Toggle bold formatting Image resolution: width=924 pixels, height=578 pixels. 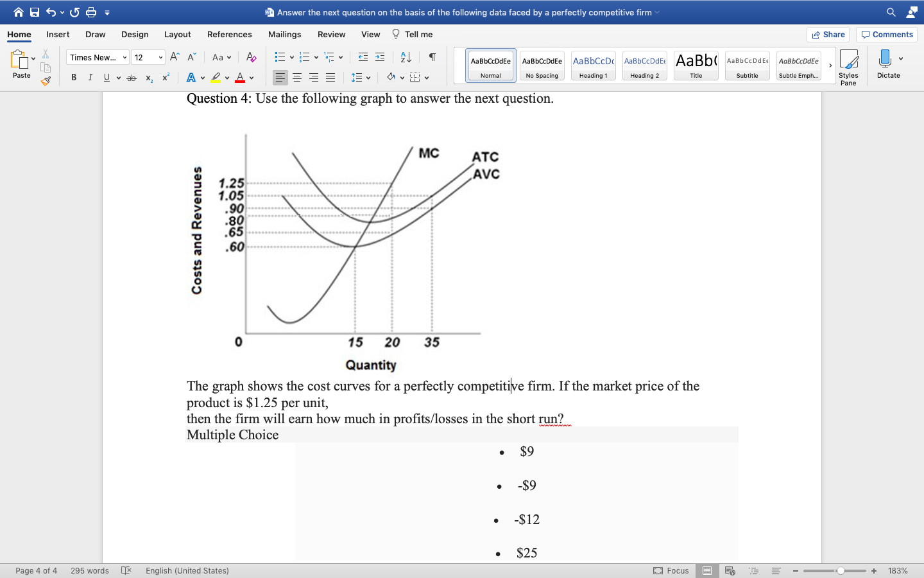click(x=74, y=78)
